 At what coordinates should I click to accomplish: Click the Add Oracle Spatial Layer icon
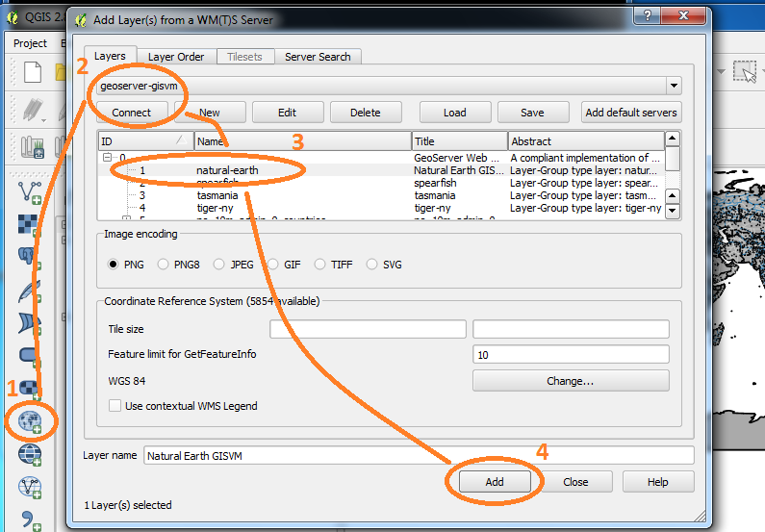pos(30,355)
